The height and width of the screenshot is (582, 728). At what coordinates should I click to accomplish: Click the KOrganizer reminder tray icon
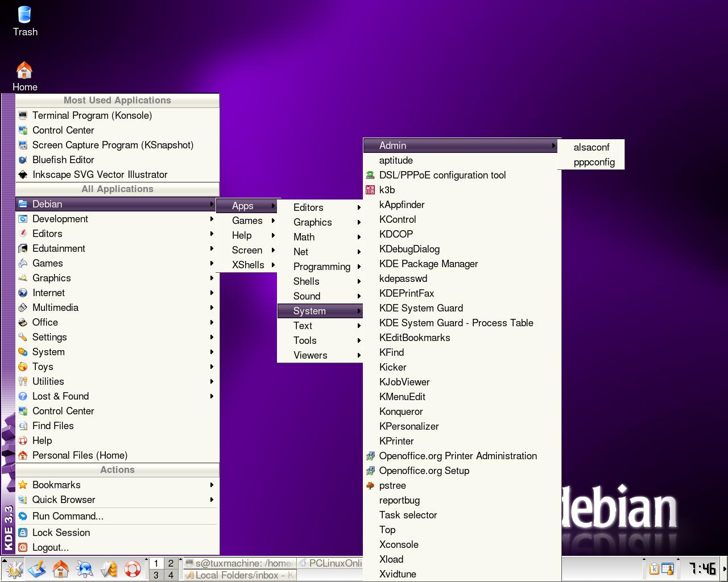pyautogui.click(x=668, y=569)
